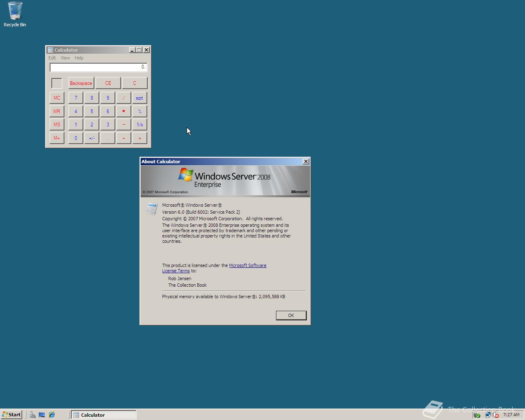Click the digit 3 key
This screenshot has height=420, width=525.
point(108,125)
